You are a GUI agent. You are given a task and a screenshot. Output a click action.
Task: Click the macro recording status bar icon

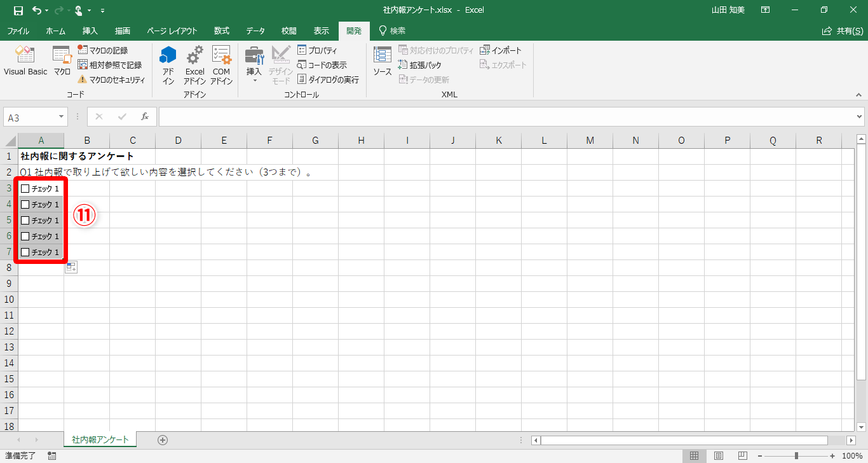pyautogui.click(x=52, y=455)
